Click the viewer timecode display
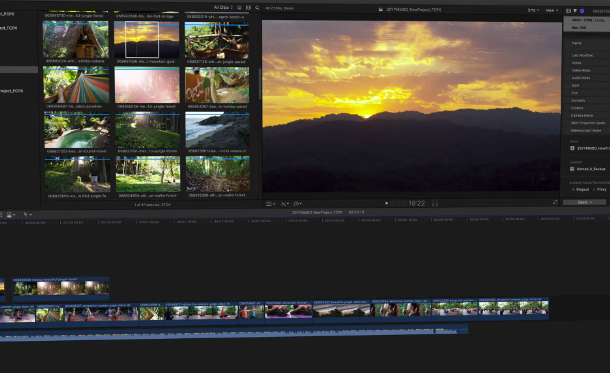610x373 pixels. (408, 203)
